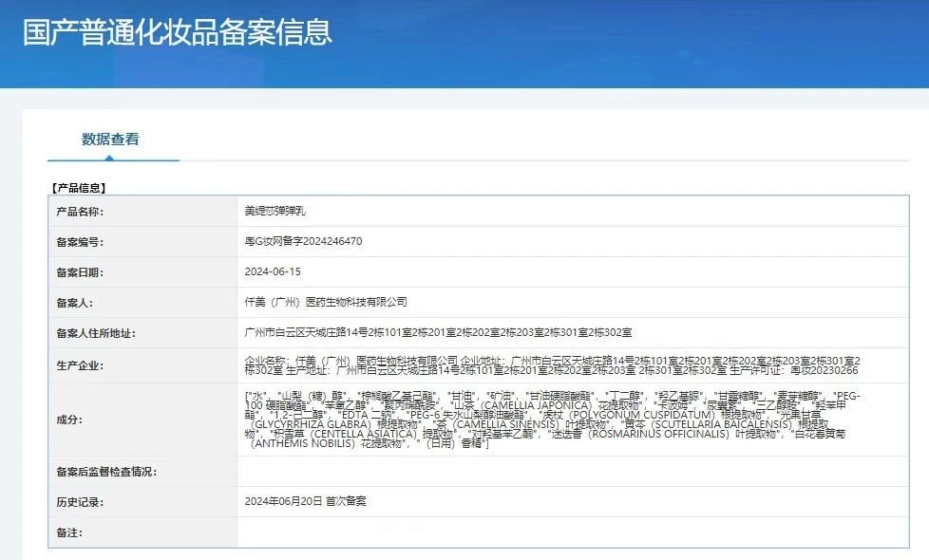
Task: Select the record 2024年06月20日 首次备案
Action: pos(305,501)
